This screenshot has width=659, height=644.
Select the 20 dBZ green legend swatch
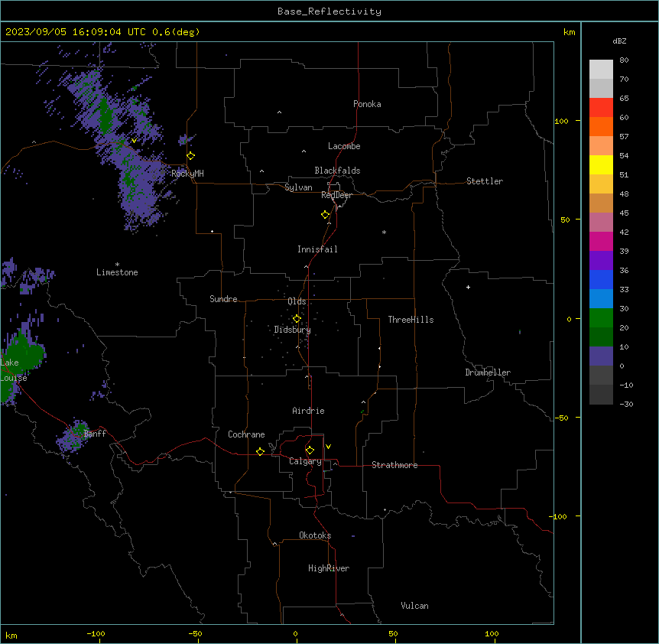(x=601, y=318)
